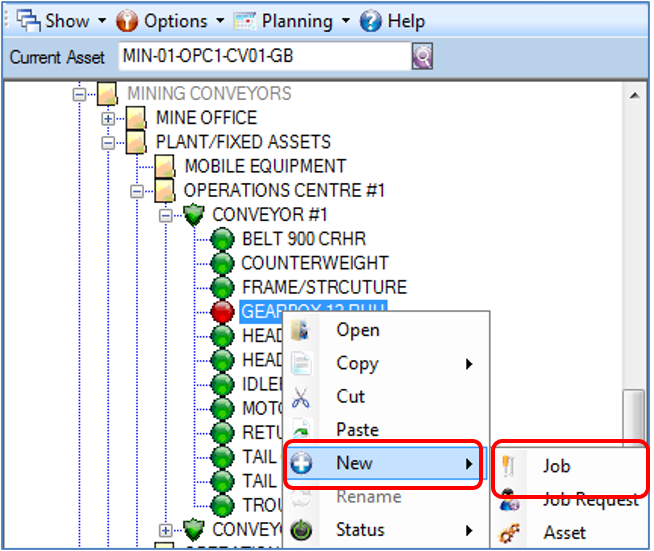Click the FRAME/STRCUTURE green status ball
This screenshot has height=551, width=654.
tap(222, 288)
